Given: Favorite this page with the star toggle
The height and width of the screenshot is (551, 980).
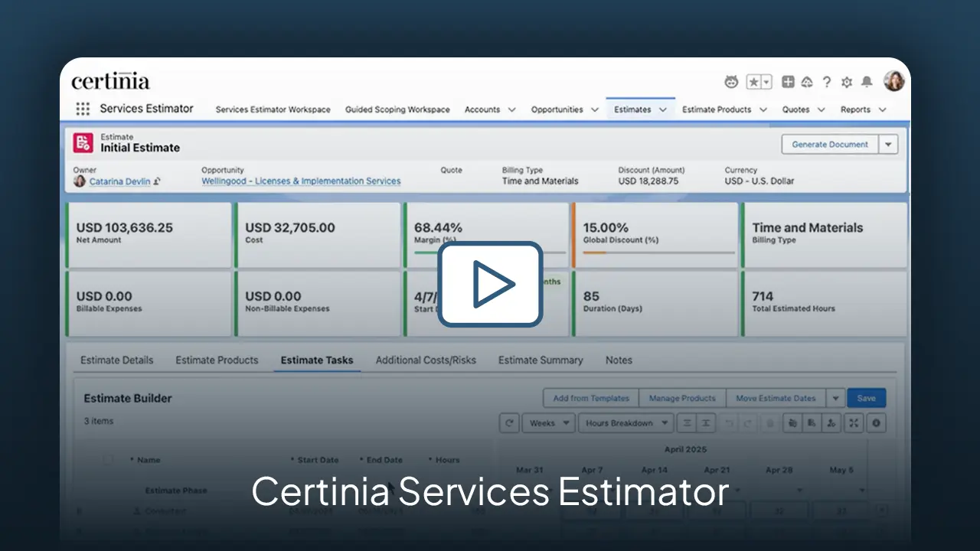Looking at the screenshot, I should coord(753,81).
